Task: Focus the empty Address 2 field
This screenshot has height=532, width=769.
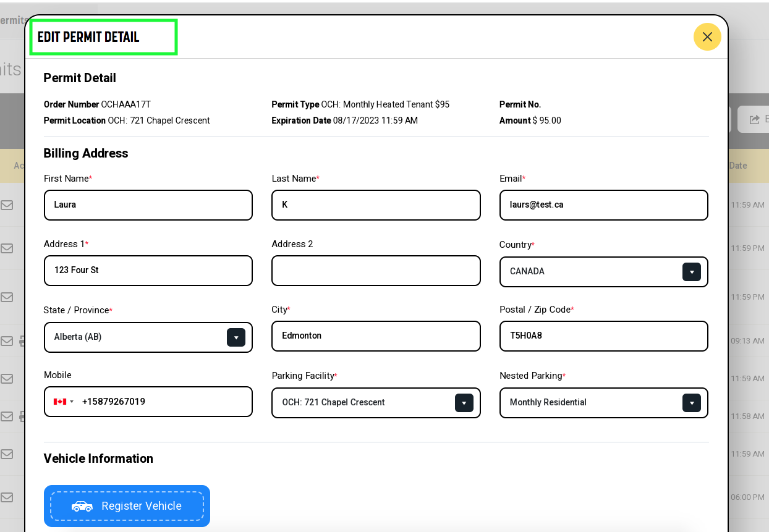Action: click(376, 271)
